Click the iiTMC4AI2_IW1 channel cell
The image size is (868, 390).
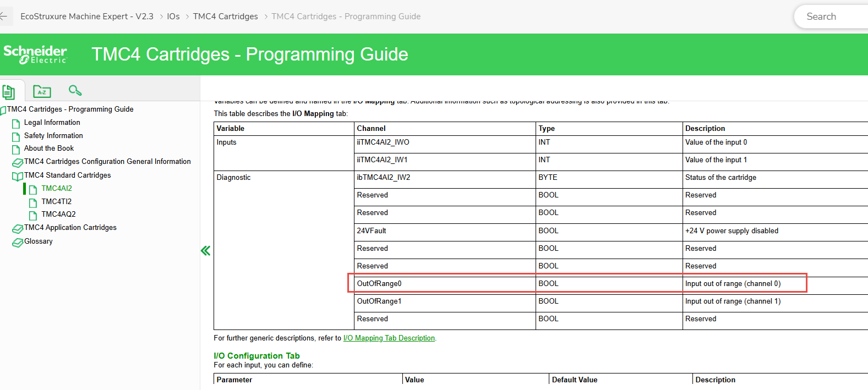click(x=445, y=162)
